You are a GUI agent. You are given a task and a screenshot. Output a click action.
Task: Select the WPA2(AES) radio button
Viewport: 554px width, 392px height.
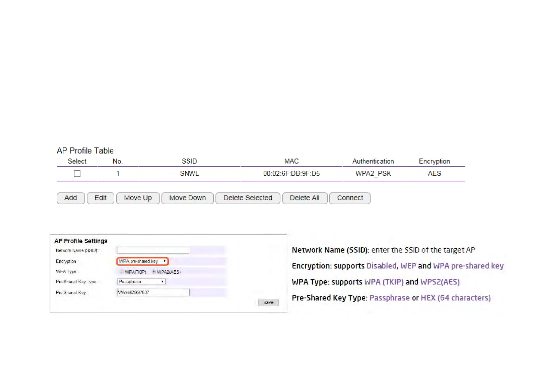click(x=154, y=272)
